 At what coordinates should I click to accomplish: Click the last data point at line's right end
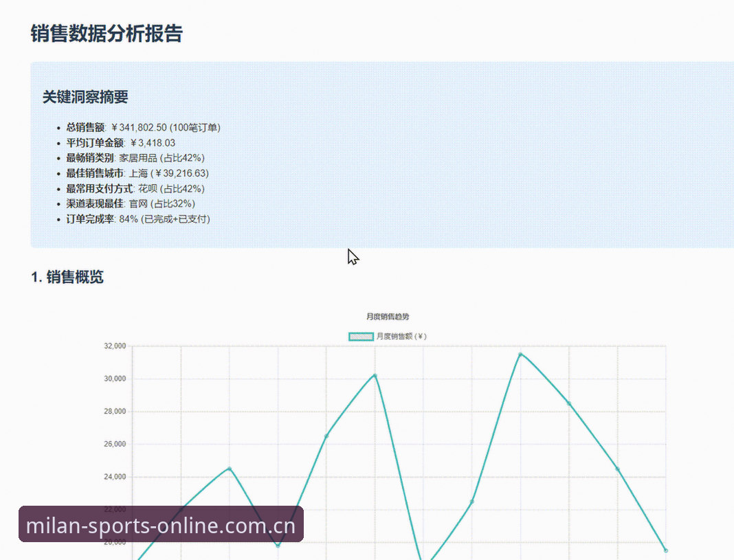point(666,550)
